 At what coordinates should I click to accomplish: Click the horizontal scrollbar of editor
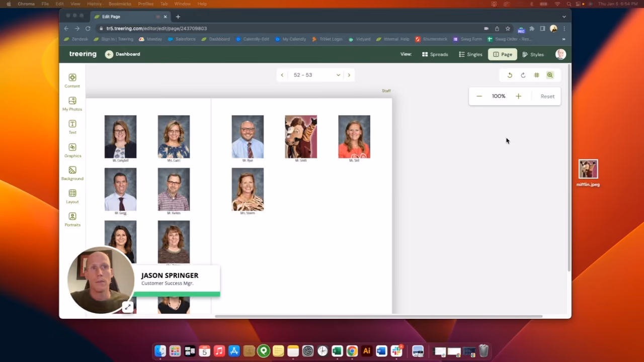pos(378,316)
